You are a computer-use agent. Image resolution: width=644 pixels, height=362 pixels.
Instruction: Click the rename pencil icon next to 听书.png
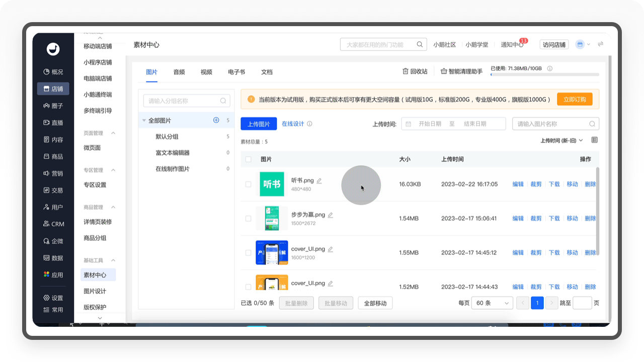tap(319, 180)
